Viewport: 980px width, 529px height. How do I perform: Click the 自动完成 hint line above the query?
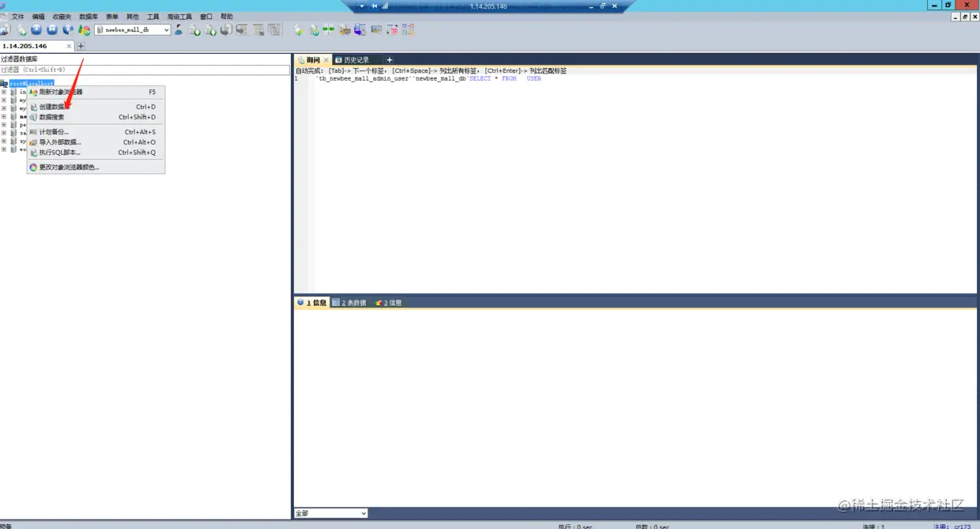(431, 71)
